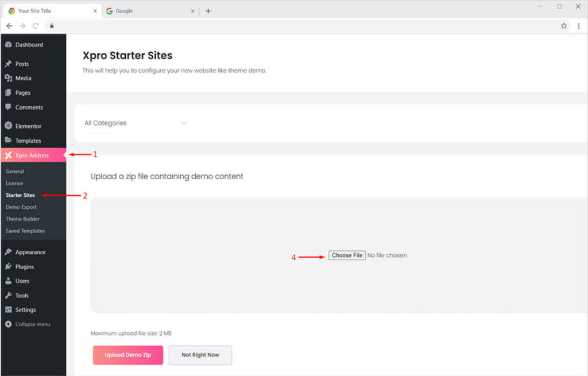The image size is (588, 376).
Task: Click the Dashboard icon in sidebar
Action: (8, 45)
